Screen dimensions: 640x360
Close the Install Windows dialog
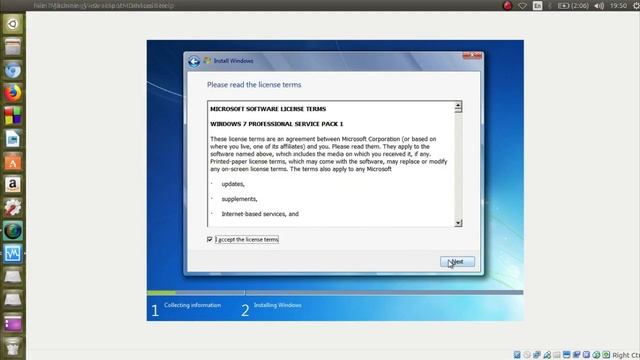point(472,56)
